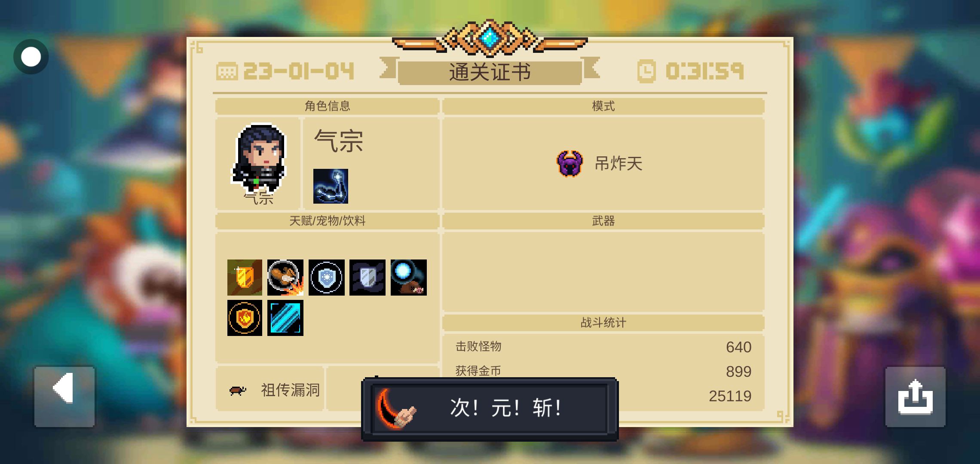Tap the gray shield talent icon
980x464 pixels.
[x=367, y=278]
